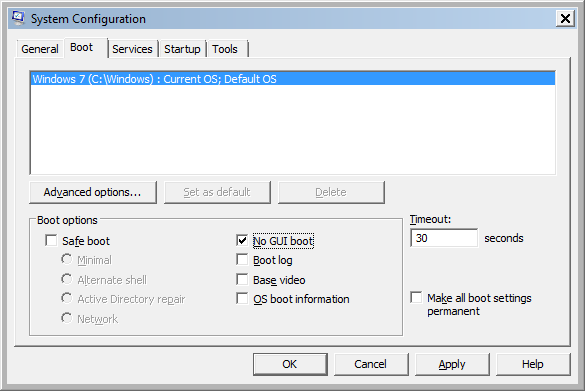
Task: Click the Timeout seconds input field
Action: pyautogui.click(x=444, y=238)
